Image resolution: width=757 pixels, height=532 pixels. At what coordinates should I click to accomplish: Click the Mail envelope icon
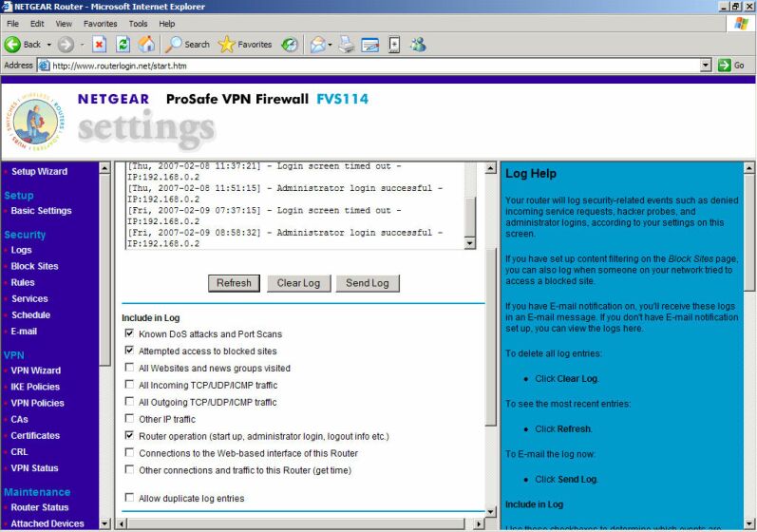coord(317,45)
